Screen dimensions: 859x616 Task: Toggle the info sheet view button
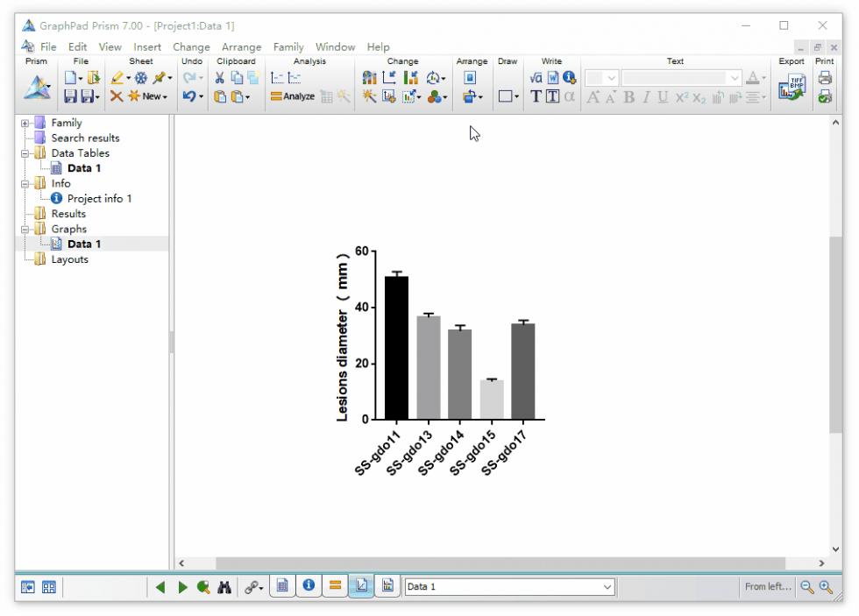pyautogui.click(x=309, y=586)
